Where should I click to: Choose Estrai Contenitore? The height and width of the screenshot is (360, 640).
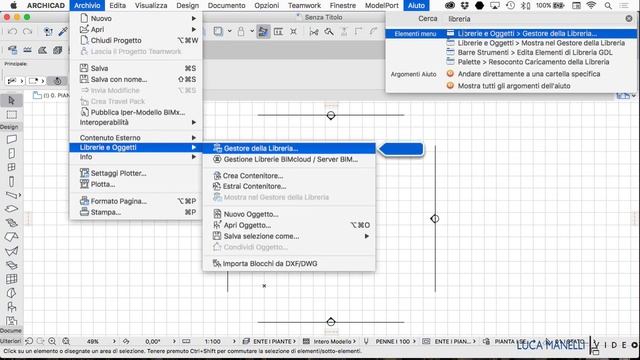[x=289, y=186]
